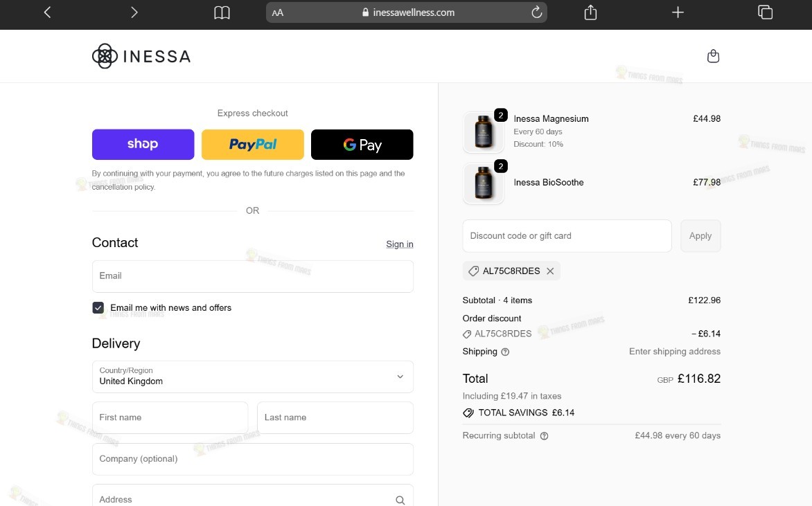Click the Recurring subtotal help icon
The height and width of the screenshot is (506, 812).
[x=544, y=435]
